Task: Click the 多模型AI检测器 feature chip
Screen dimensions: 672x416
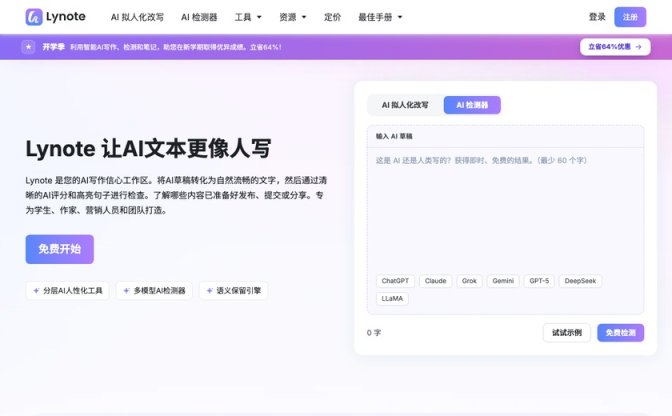Action: pos(154,290)
